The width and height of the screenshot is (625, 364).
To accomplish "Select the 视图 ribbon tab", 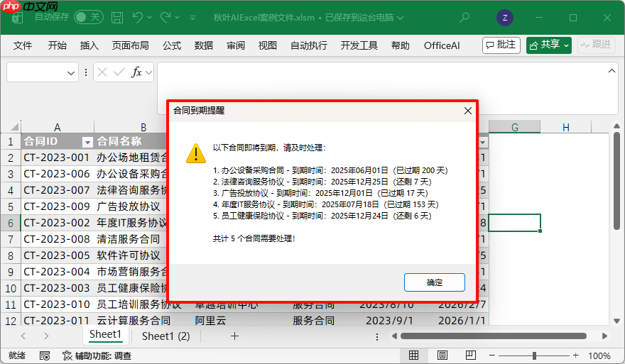I will pos(268,45).
